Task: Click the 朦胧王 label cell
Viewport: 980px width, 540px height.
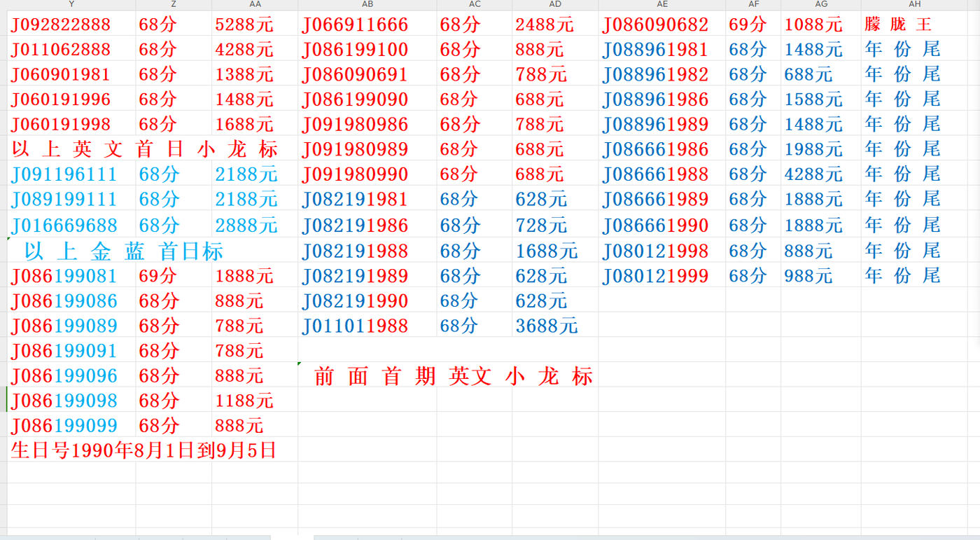Action: coord(898,25)
